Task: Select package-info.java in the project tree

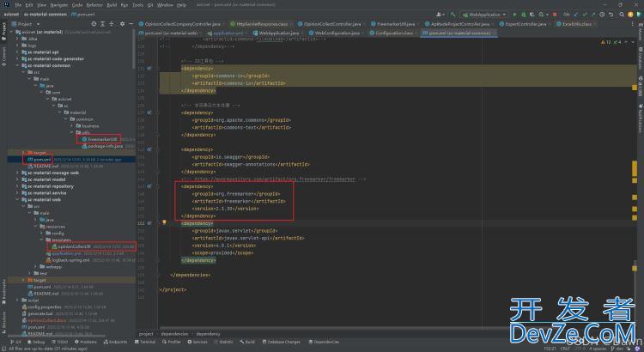Action: coord(105,146)
